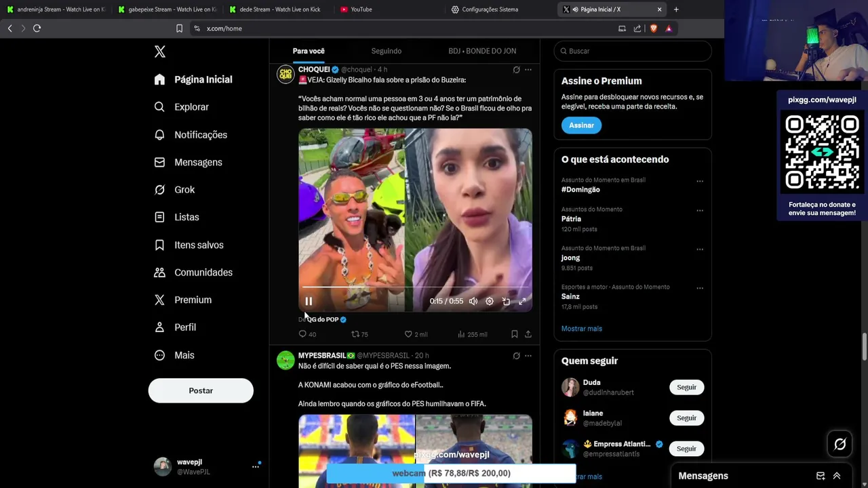Switch to Configurações: Sistema browser tab
The height and width of the screenshot is (488, 868).
click(x=500, y=9)
